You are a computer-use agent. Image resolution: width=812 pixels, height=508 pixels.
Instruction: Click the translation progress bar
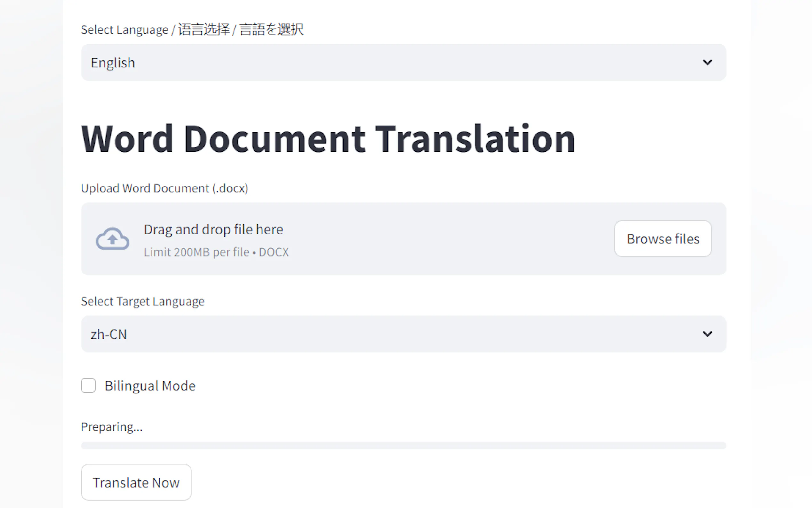(403, 446)
